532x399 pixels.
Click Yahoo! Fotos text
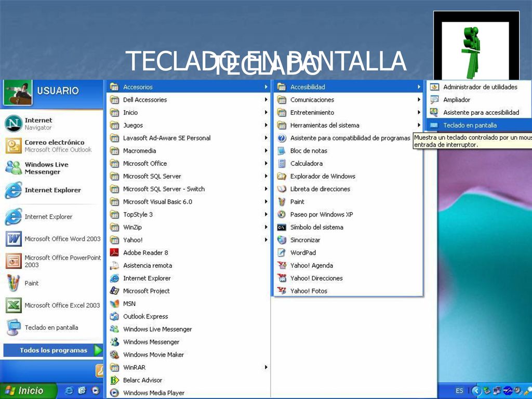[309, 291]
